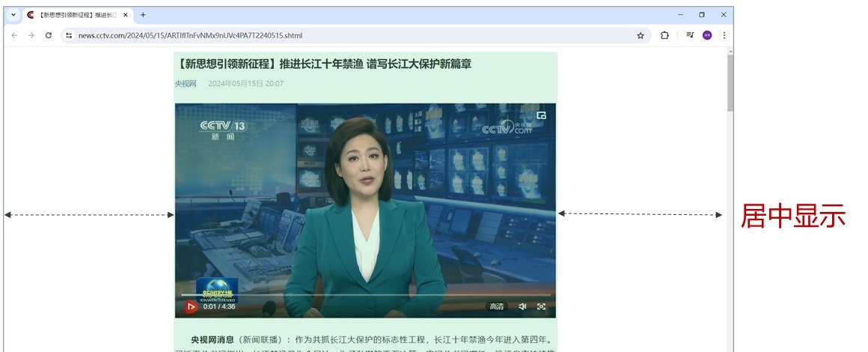Open the Chrome profile avatar
868x352 pixels.
(x=707, y=35)
